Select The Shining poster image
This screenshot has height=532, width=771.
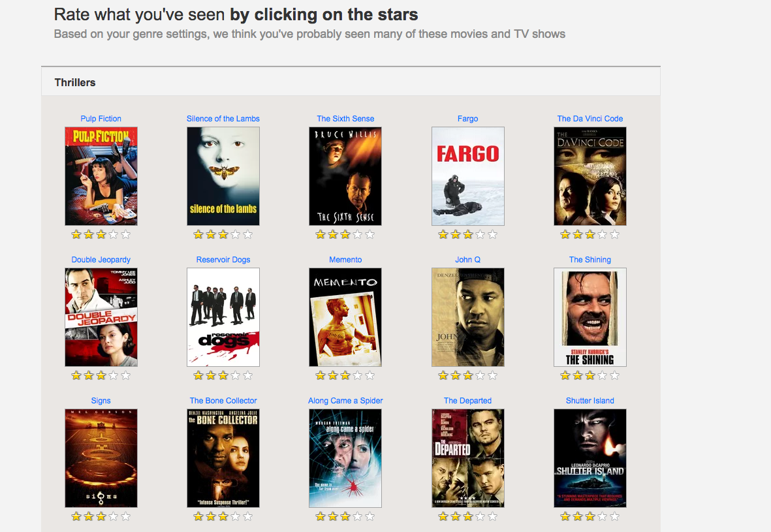tap(590, 317)
